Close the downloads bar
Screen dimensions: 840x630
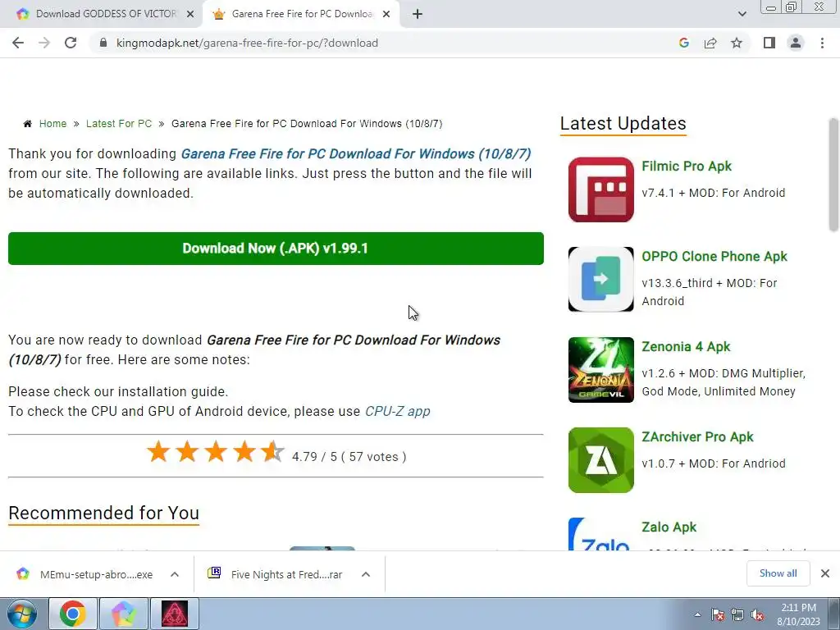[x=825, y=573]
